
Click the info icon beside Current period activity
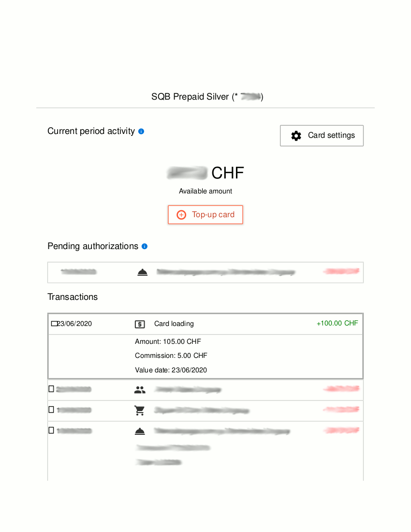click(141, 131)
